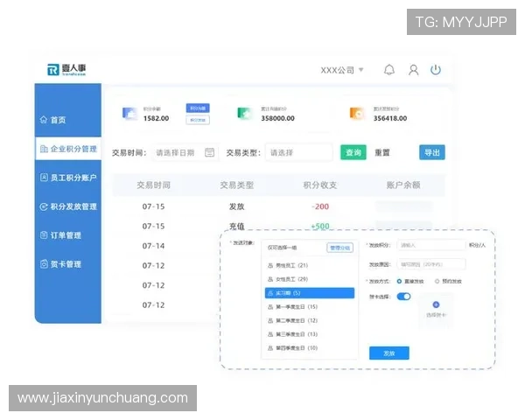Go to 首页 in the sidebar
The width and height of the screenshot is (525, 420).
coord(68,120)
